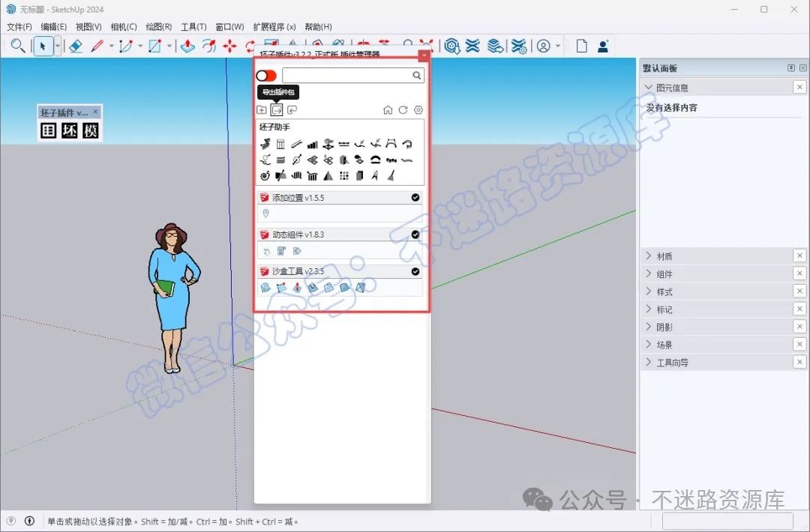
Task: Open the 文件(F) menu
Action: click(19, 27)
